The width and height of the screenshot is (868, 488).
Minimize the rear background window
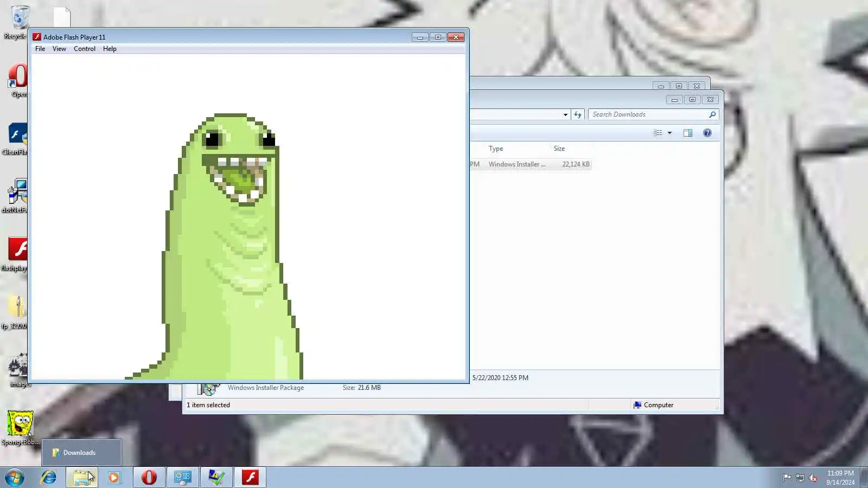tap(661, 86)
